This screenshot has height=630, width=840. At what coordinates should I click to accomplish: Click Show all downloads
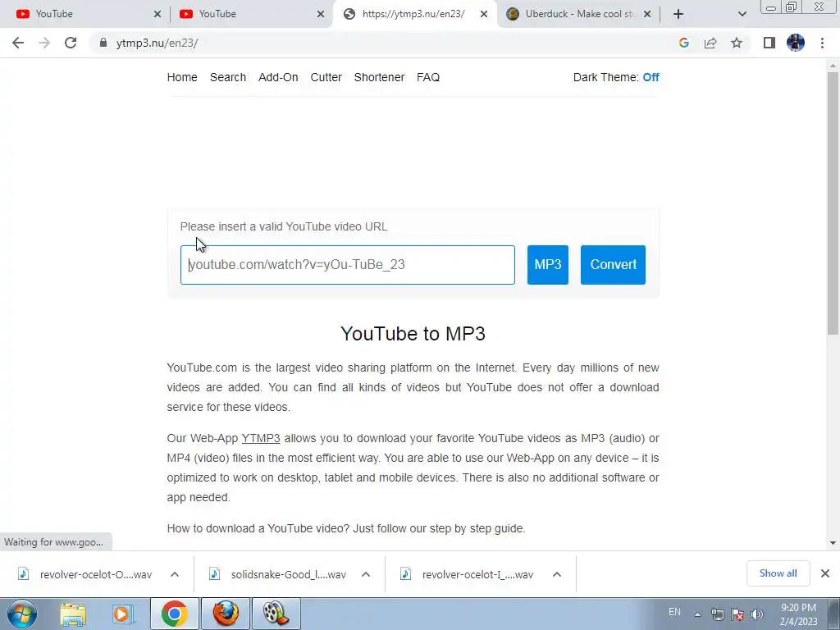[x=778, y=573]
